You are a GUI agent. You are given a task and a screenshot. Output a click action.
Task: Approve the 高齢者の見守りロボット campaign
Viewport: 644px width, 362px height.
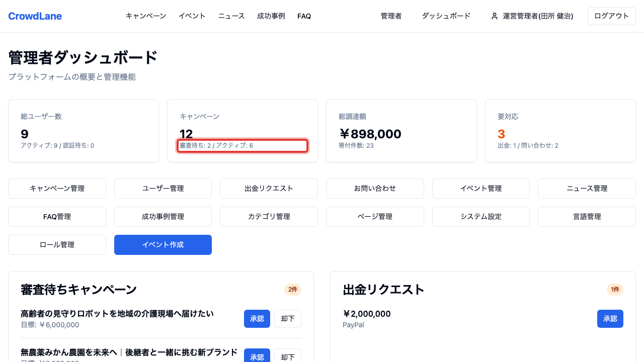[x=257, y=319]
